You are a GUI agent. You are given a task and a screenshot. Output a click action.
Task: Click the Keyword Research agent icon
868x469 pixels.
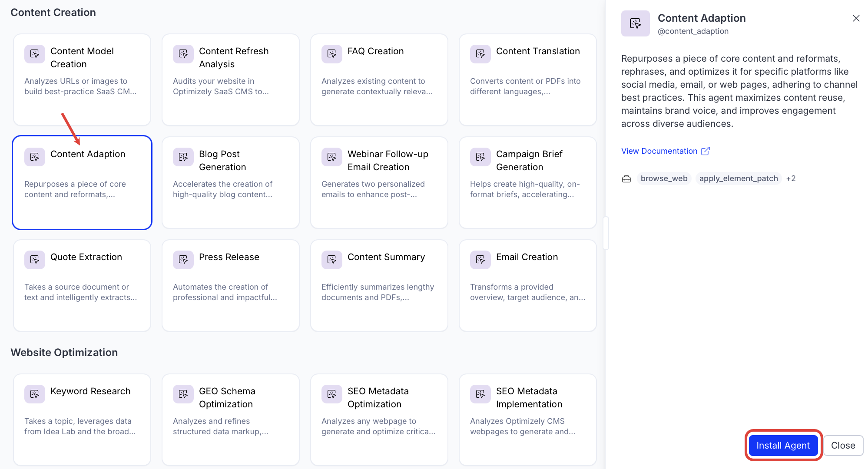[x=35, y=394]
